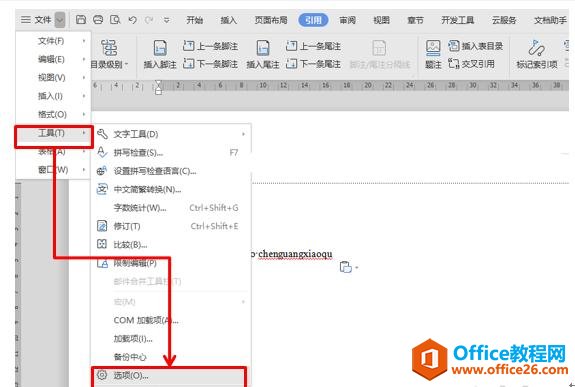Click 下一条脚注 button
575x387 pixels.
click(210, 64)
